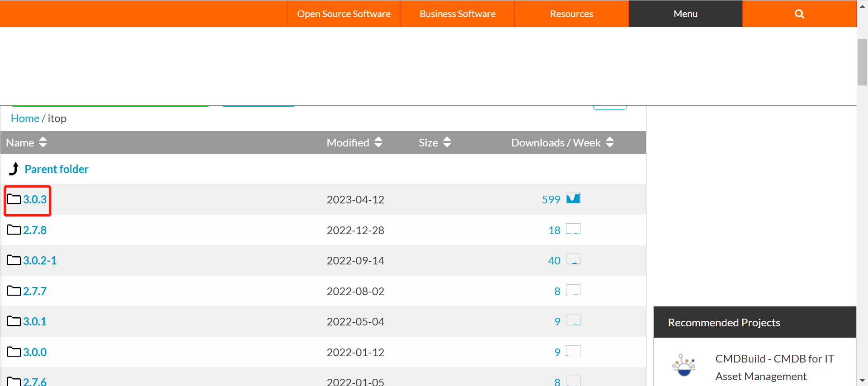View download stats chart for 2.7.8
868x386 pixels.
point(573,229)
